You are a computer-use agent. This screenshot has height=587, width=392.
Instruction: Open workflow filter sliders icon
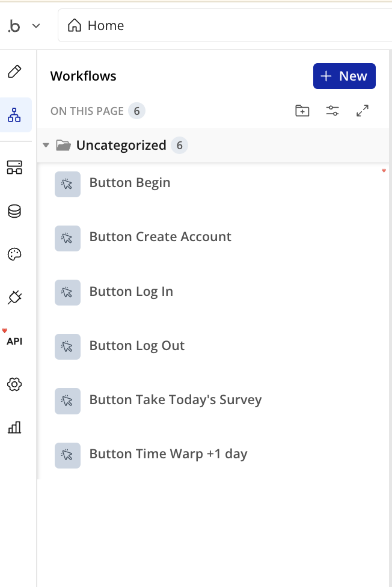(x=332, y=111)
